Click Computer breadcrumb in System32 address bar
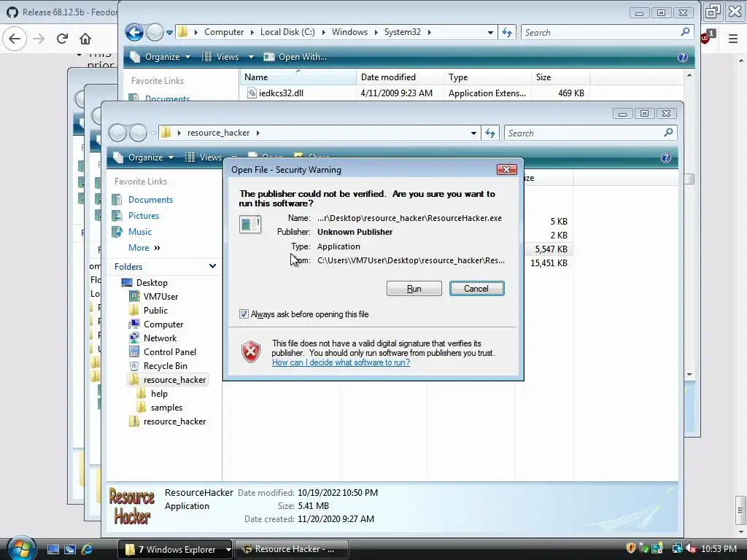Image resolution: width=747 pixels, height=560 pixels. 224,32
